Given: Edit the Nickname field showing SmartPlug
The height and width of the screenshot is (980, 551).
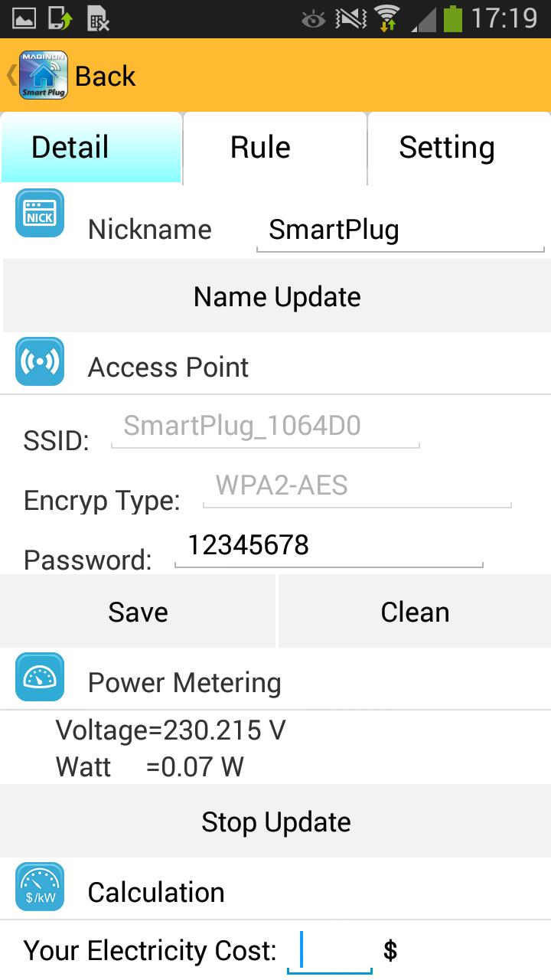Looking at the screenshot, I should 399,230.
